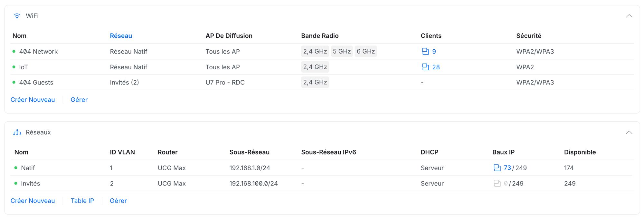Create a new WiFi via Créer Nouveau
This screenshot has width=644, height=220.
click(33, 100)
